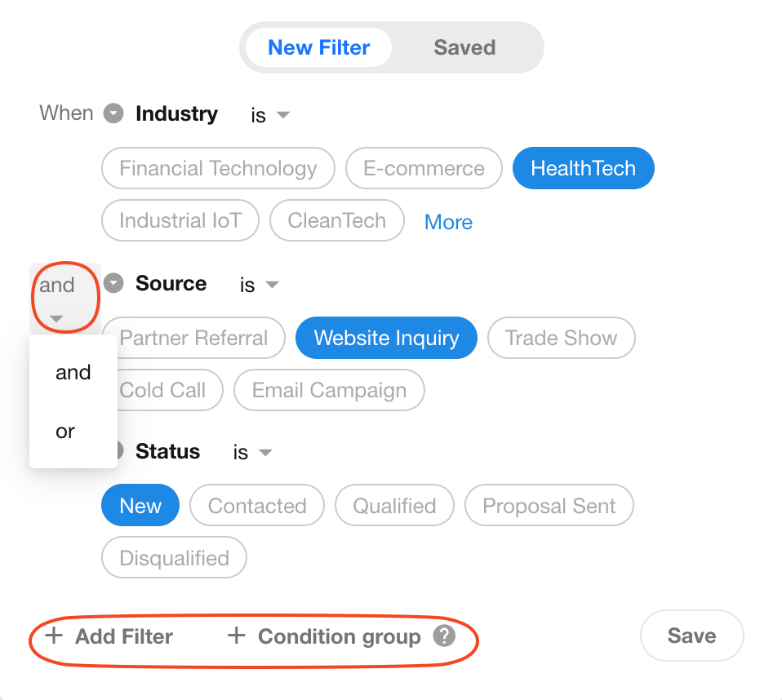Click the help question mark icon
Viewport: 782px width, 700px height.
click(444, 636)
